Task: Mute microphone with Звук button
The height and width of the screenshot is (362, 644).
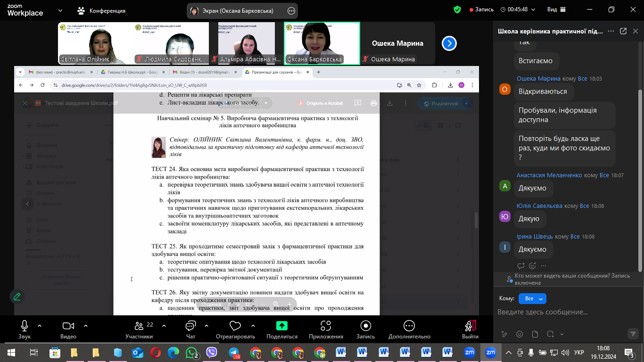Action: [25, 329]
